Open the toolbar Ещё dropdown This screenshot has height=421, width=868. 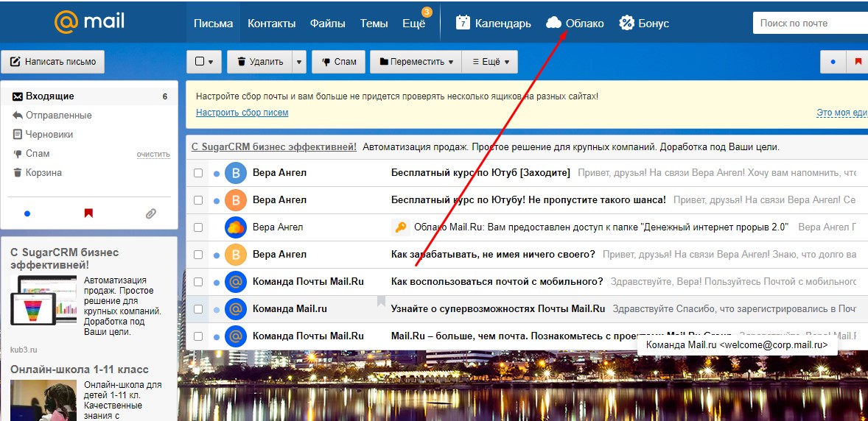490,62
